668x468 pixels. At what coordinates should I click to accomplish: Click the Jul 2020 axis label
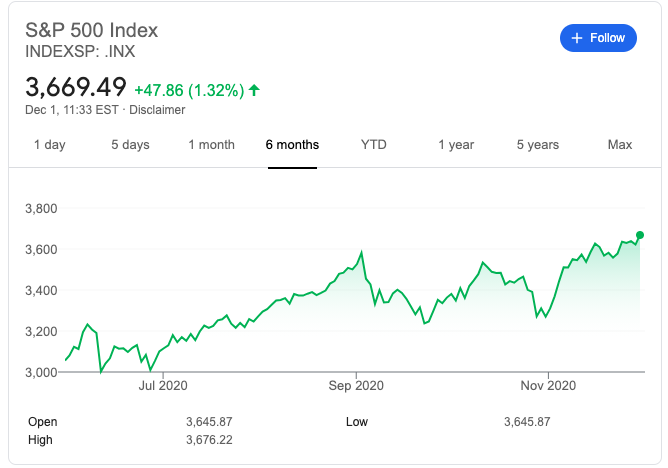(163, 384)
